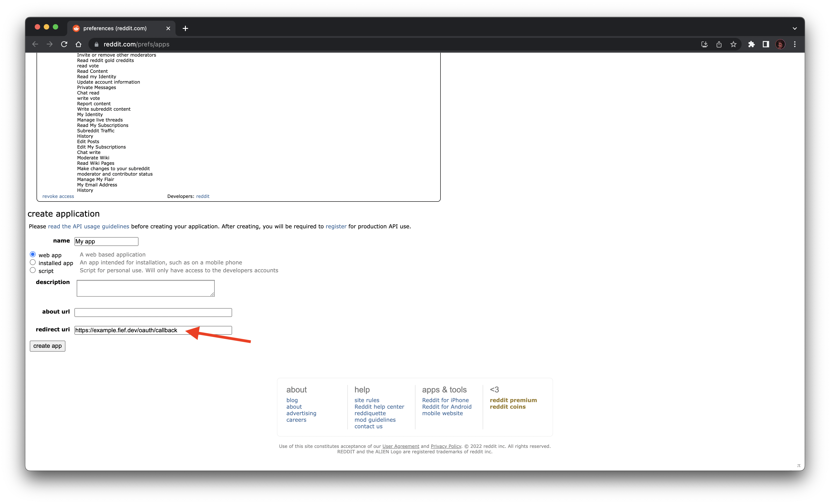The width and height of the screenshot is (830, 504).
Task: Click the back navigation arrow
Action: (x=35, y=44)
